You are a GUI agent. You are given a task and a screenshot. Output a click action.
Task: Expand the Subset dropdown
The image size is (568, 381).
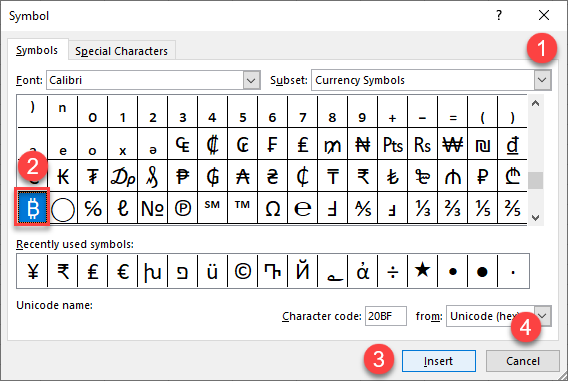point(542,80)
